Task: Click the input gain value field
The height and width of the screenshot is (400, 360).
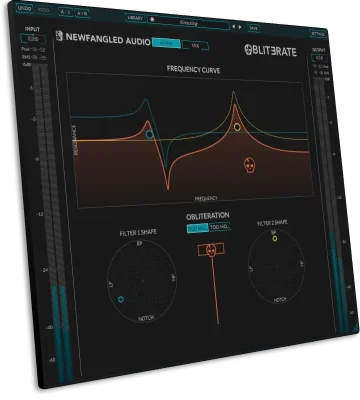Action: [x=33, y=39]
